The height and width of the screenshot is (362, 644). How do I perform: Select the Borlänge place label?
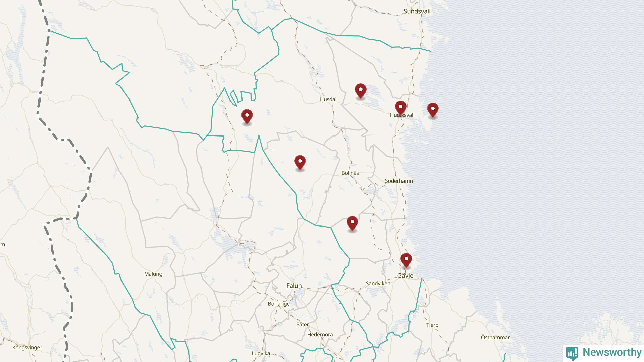pyautogui.click(x=278, y=304)
